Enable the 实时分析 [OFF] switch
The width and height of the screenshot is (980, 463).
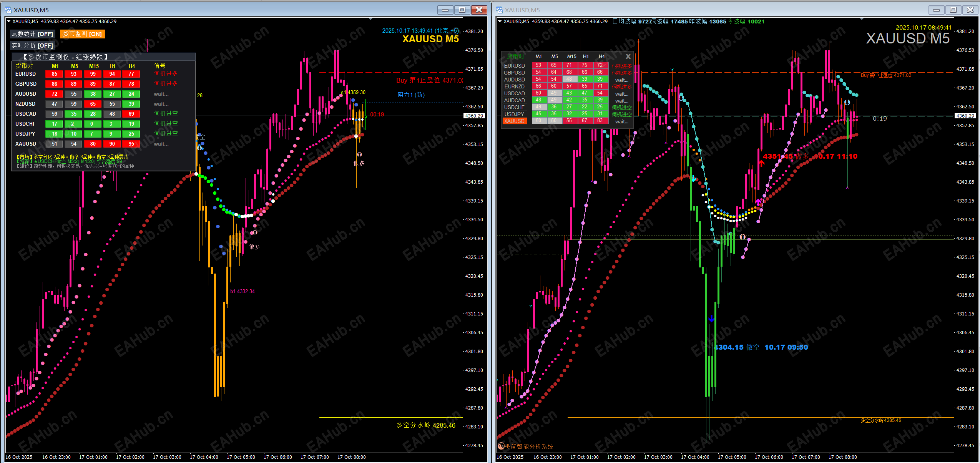tap(33, 45)
